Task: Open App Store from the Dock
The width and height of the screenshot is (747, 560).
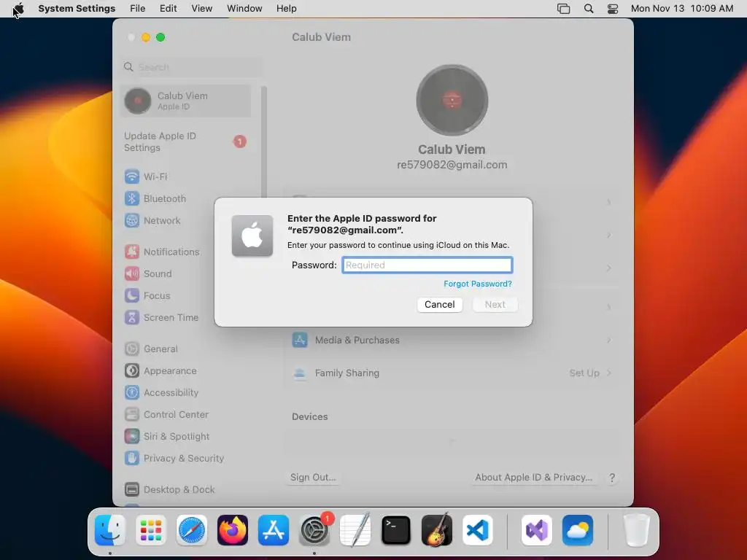Action: click(x=274, y=530)
